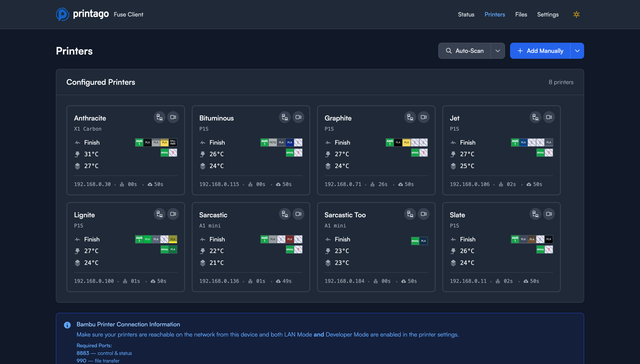
Task: Start the printer Auto-Scan
Action: coord(465,51)
